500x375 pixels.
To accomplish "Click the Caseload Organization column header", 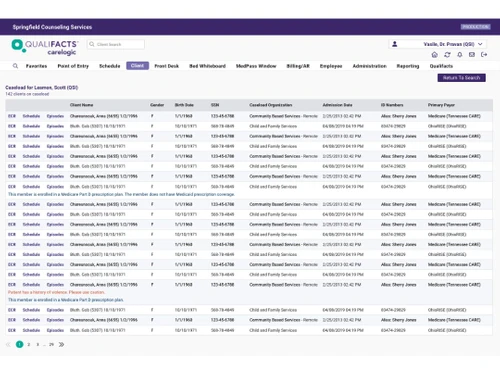I will pos(271,105).
